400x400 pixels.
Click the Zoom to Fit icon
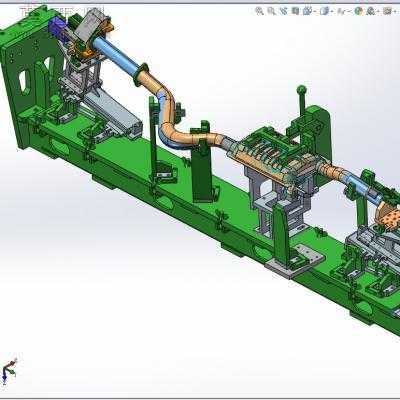coord(259,11)
